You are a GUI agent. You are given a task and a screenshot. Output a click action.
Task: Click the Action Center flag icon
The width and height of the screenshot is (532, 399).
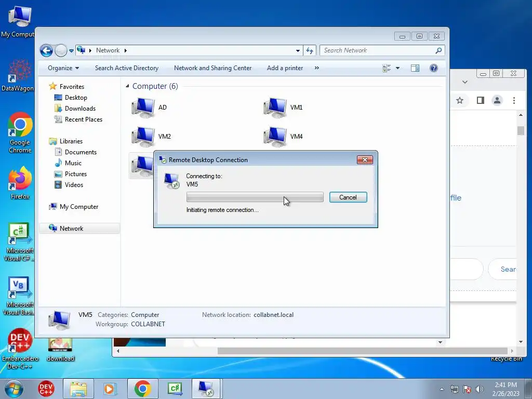click(467, 389)
